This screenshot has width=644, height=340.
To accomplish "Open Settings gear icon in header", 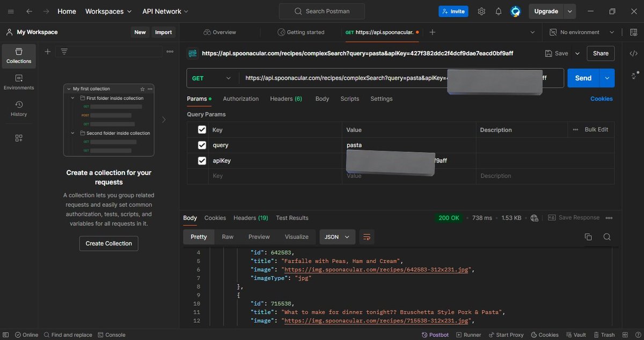I will [x=481, y=11].
